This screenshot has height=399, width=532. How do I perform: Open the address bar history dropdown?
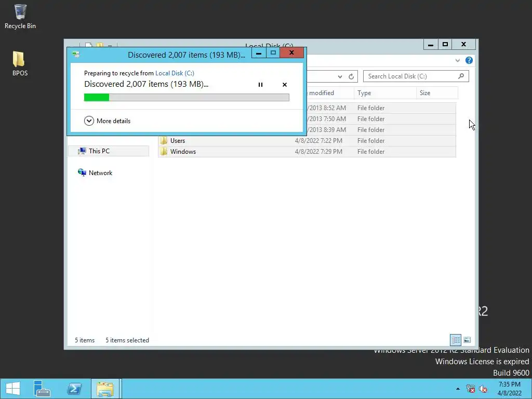[x=340, y=77]
